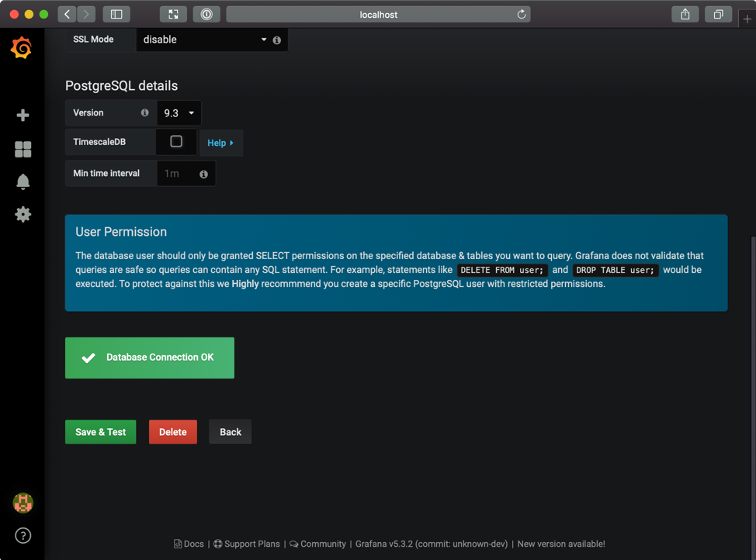Click the red Delete button
The width and height of the screenshot is (756, 560).
tap(172, 432)
